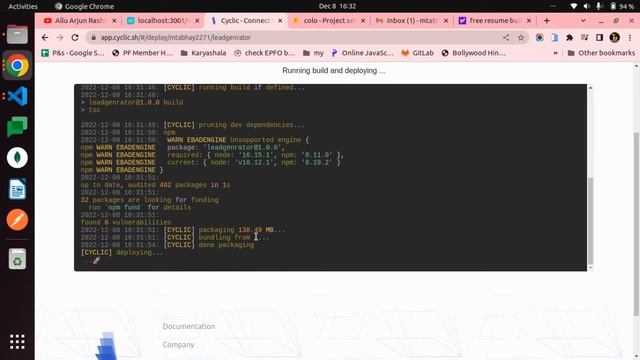Click 'found 0 vulnerabilities' log line
Screen dimensions: 640x360
pyautogui.click(x=126, y=222)
